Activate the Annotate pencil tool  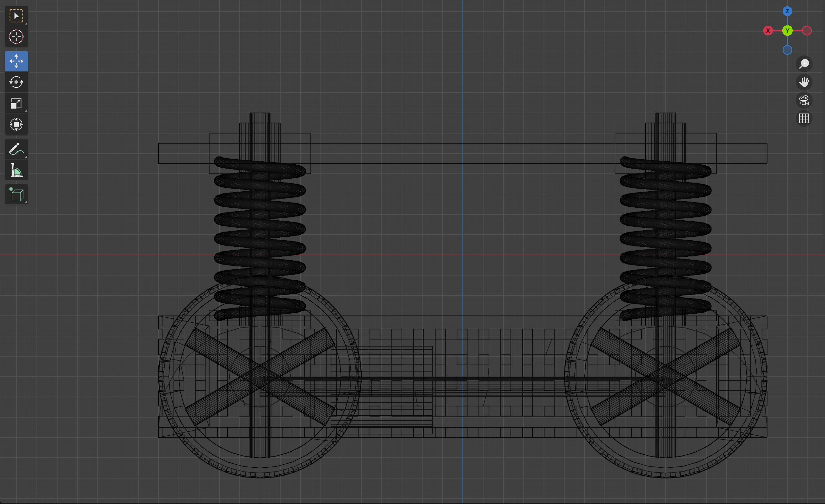click(x=16, y=149)
